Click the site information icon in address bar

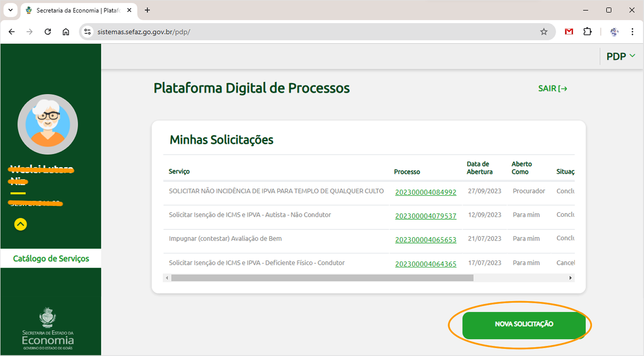[x=87, y=31]
